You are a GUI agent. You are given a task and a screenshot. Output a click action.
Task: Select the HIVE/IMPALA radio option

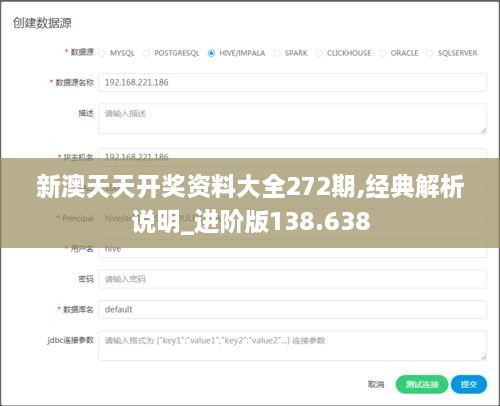coord(211,53)
